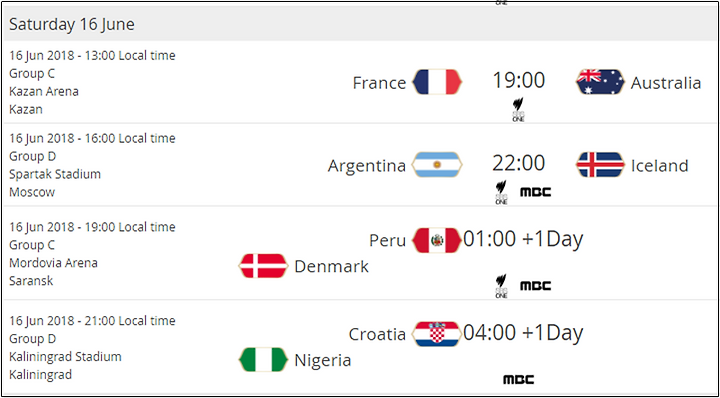Screen dimensions: 720x398
Task: Click SBS ONE logo under France match
Action: 518,110
